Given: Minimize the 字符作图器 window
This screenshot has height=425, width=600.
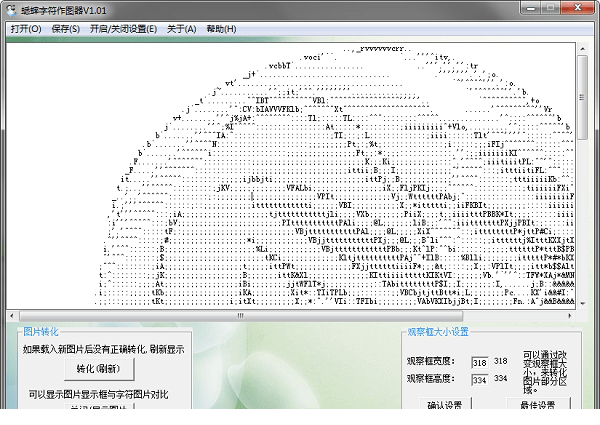Looking at the screenshot, I should (x=531, y=8).
